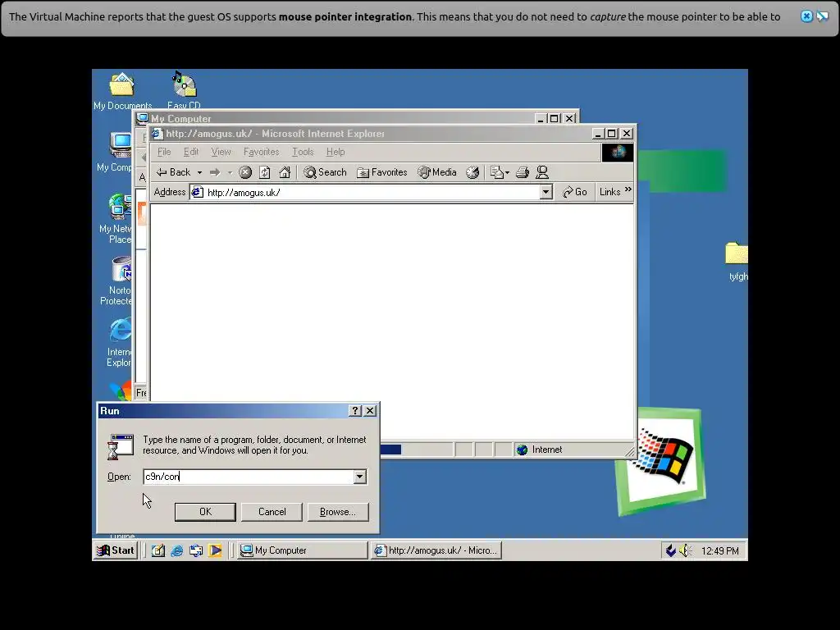
Task: Expand the Open combo box dropdown in Run
Action: (x=360, y=477)
